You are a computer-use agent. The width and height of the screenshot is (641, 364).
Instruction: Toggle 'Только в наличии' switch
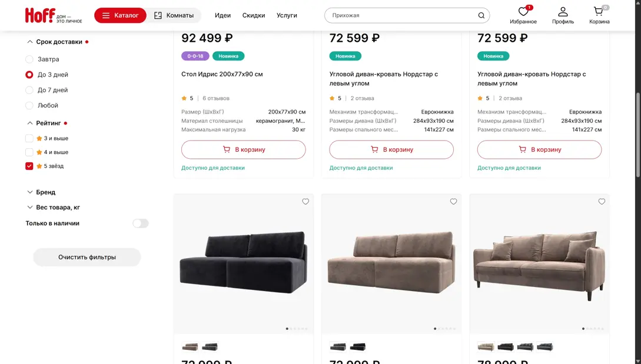(141, 223)
